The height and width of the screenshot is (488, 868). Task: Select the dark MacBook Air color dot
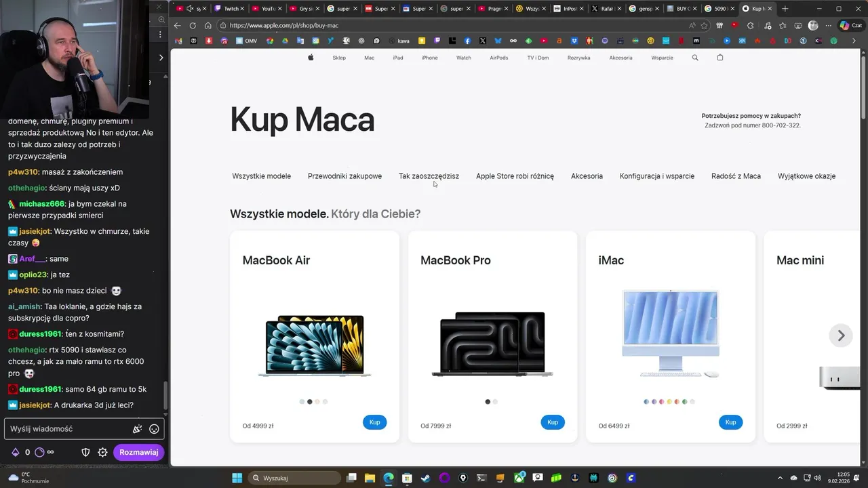[x=310, y=402]
